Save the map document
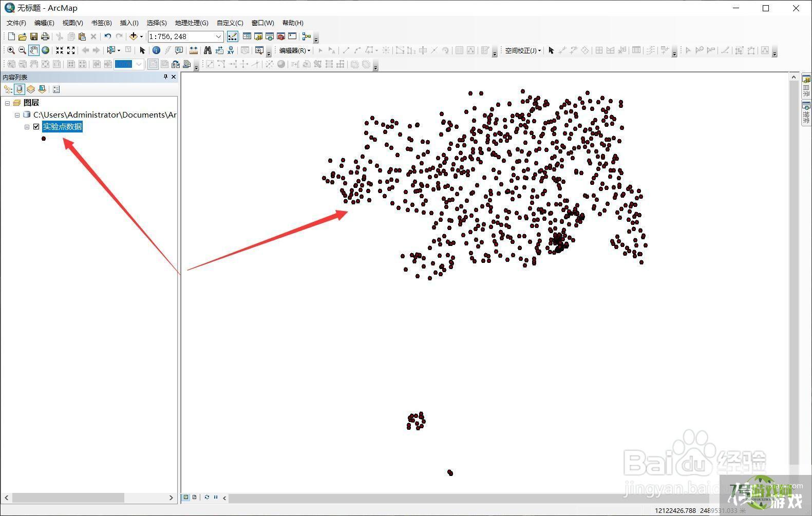 (x=34, y=36)
